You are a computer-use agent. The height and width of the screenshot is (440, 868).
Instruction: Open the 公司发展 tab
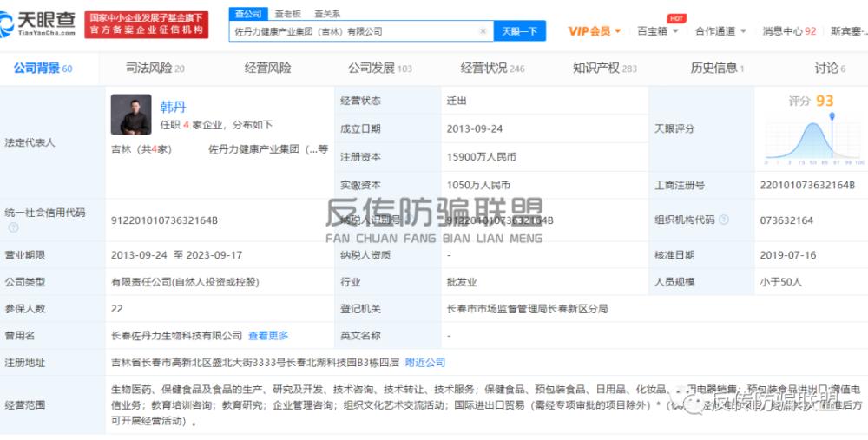(380, 69)
